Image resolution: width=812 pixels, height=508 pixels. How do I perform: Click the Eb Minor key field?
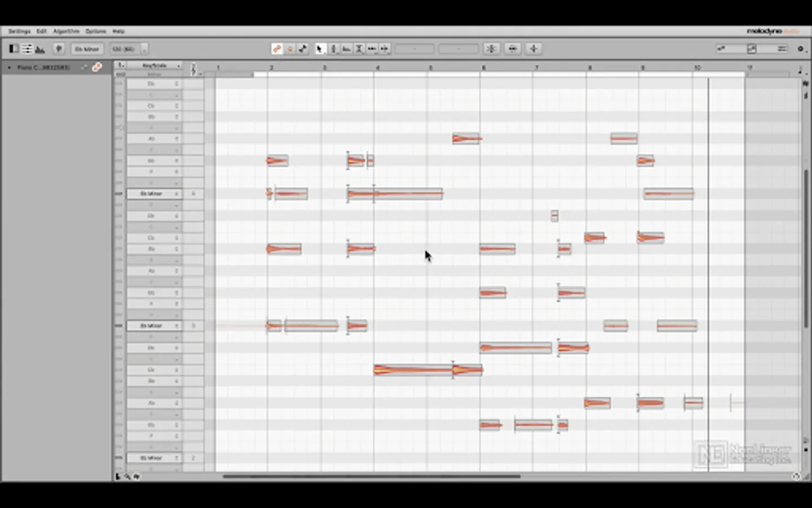point(87,49)
